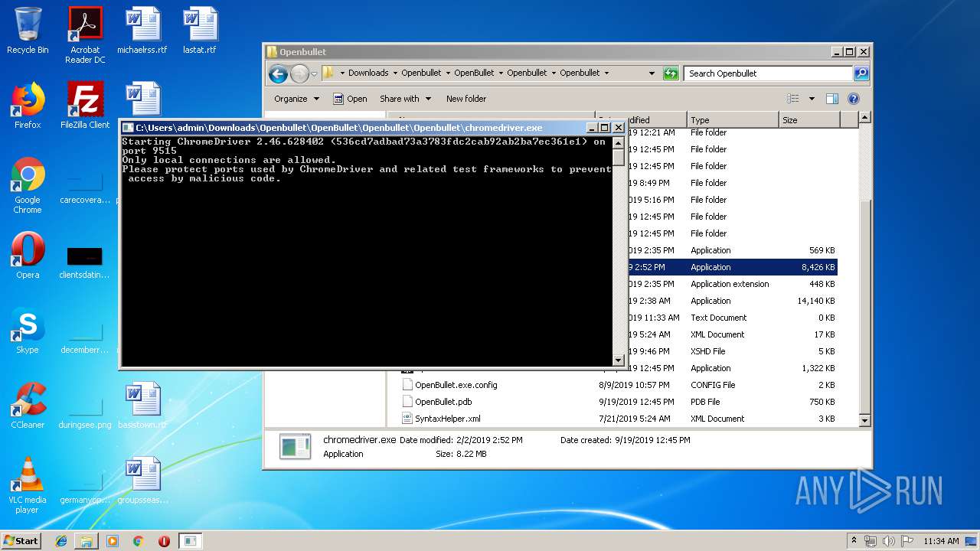Open the Start menu
This screenshot has width=980, height=551.
click(x=21, y=541)
